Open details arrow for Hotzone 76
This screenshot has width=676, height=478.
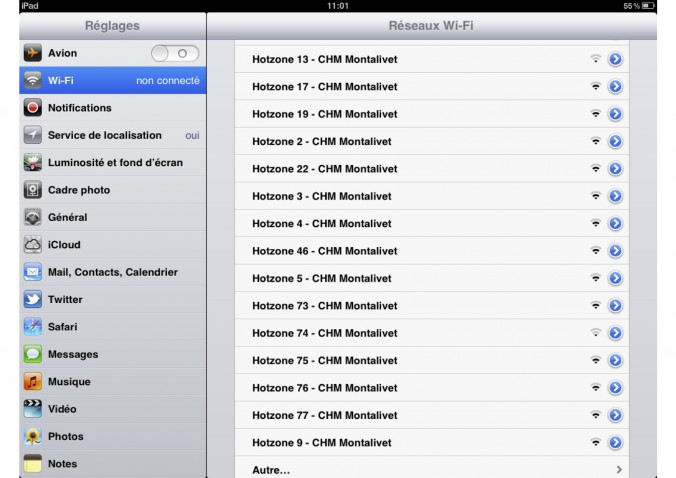615,387
